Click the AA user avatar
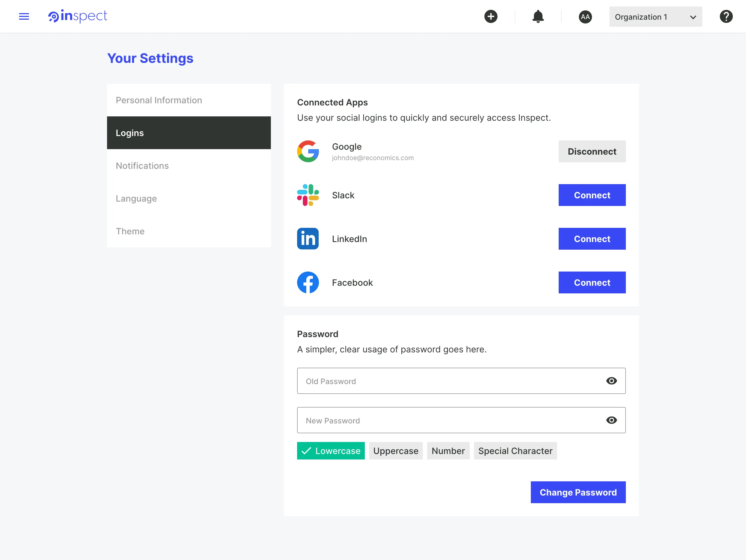This screenshot has height=560, width=746. 585,17
